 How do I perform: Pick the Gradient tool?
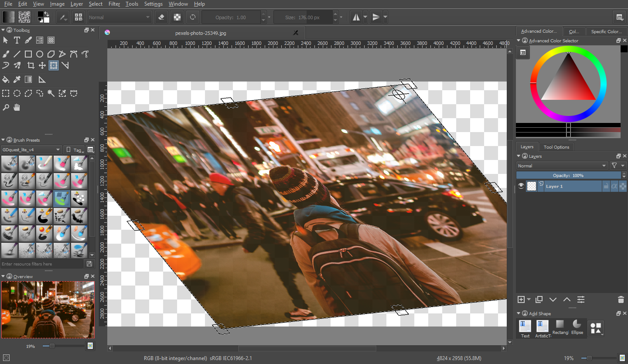pos(28,79)
